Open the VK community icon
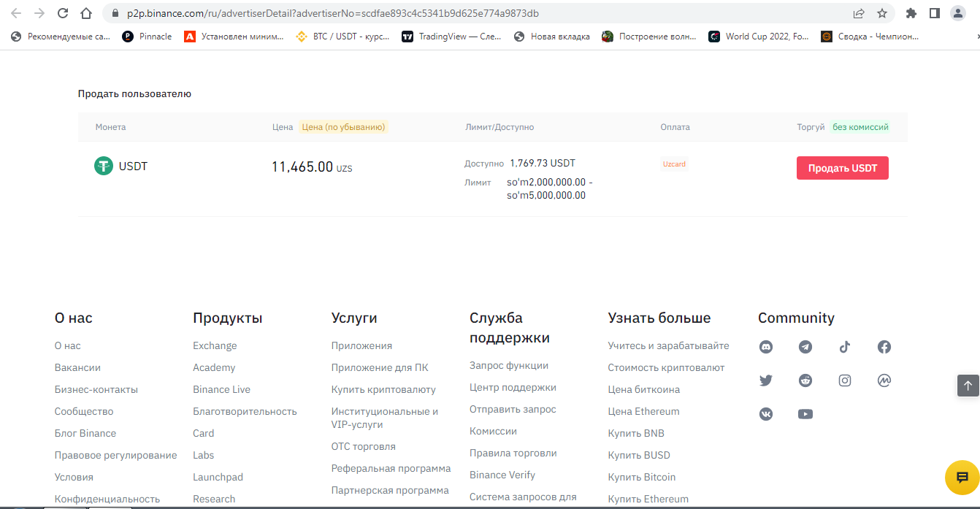 766,414
